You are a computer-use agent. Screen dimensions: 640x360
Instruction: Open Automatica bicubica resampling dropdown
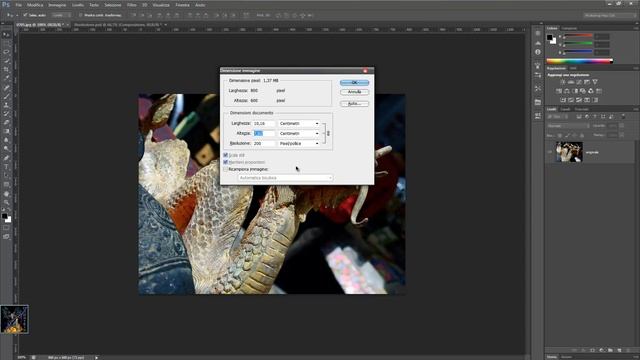[285, 178]
